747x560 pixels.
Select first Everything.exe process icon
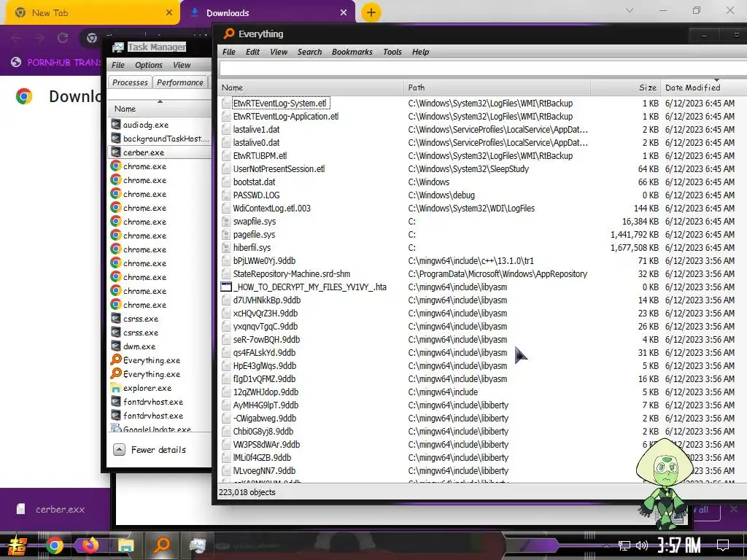coord(116,360)
